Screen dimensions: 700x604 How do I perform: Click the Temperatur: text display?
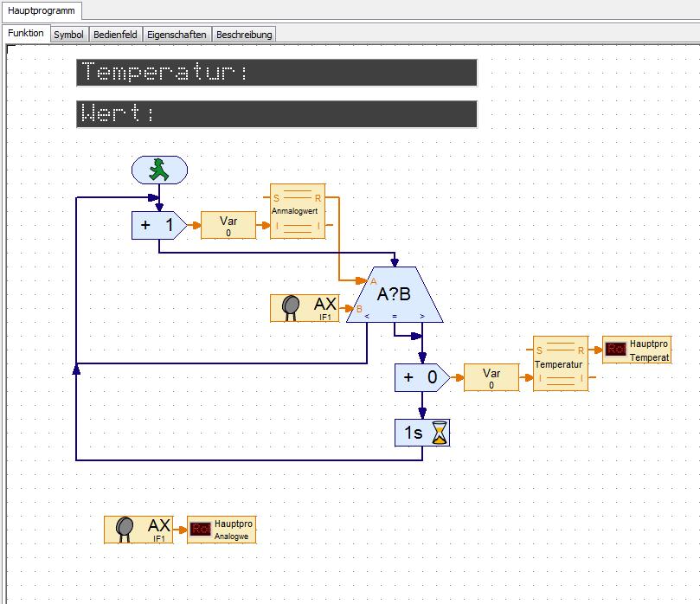pyautogui.click(x=276, y=73)
